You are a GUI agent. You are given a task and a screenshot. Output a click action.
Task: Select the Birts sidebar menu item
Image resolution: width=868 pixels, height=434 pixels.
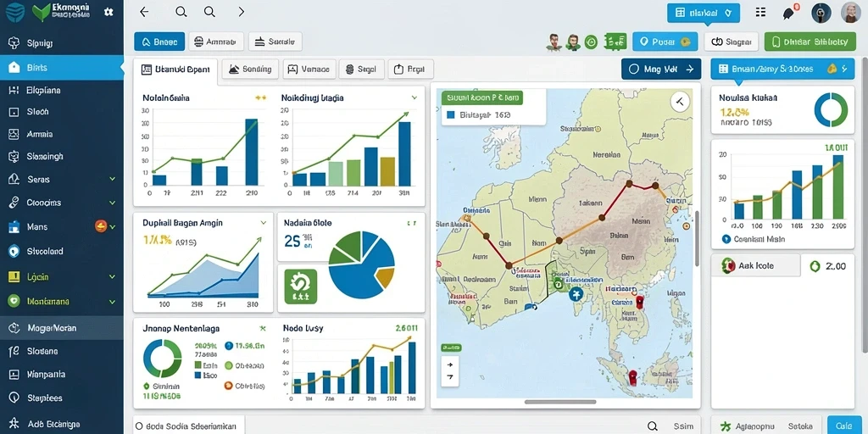(x=62, y=68)
